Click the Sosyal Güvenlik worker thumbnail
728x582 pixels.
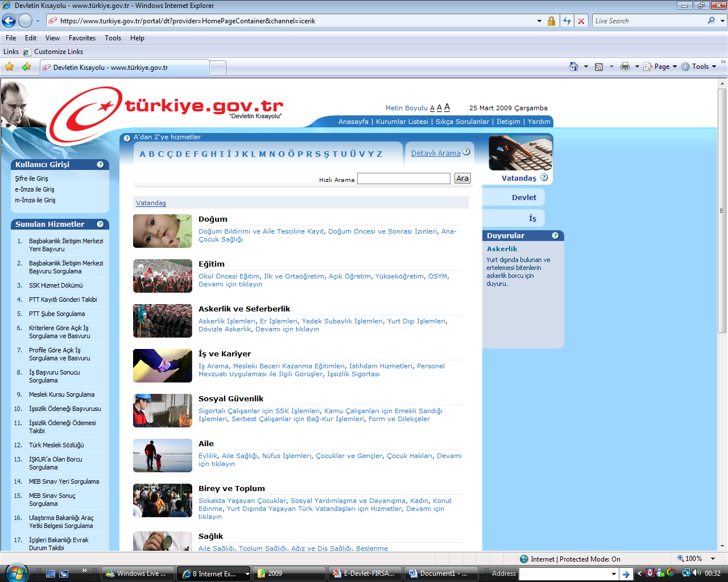click(x=163, y=410)
